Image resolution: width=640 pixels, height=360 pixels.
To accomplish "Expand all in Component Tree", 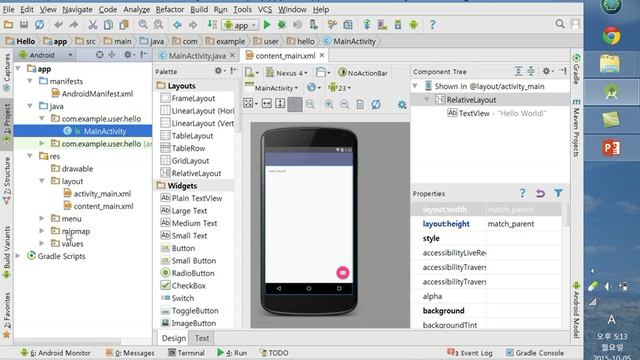I will [518, 71].
